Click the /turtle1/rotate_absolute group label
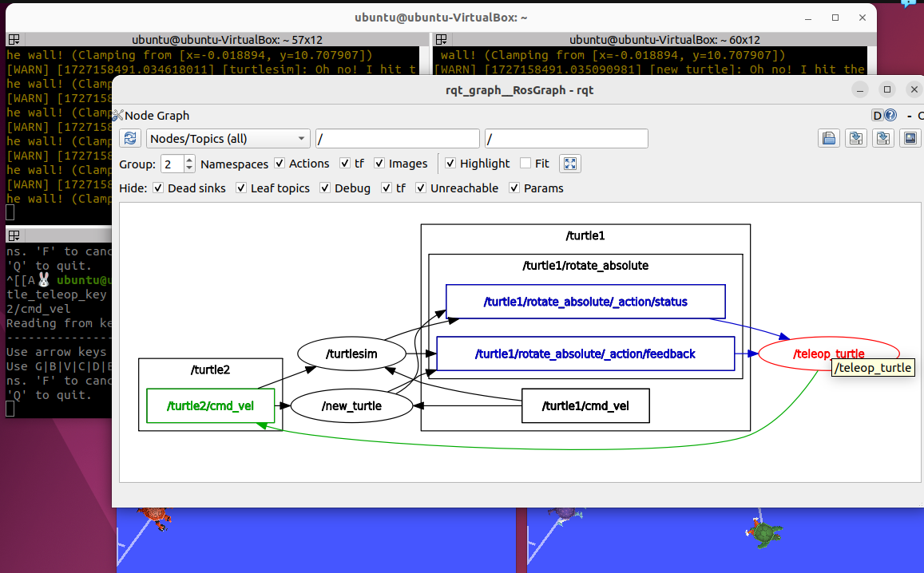924x573 pixels. pyautogui.click(x=585, y=266)
